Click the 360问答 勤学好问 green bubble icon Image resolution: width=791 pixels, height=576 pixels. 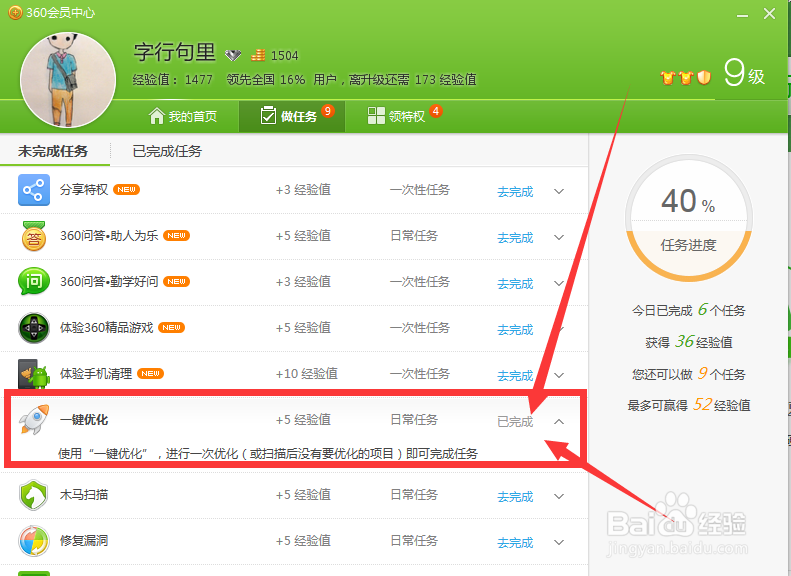coord(34,281)
